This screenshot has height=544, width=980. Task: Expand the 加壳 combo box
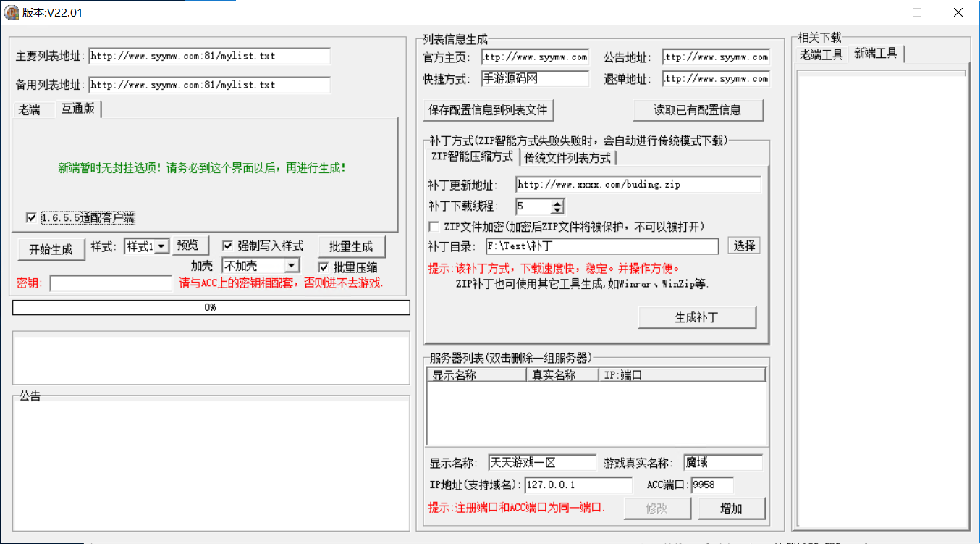point(292,266)
